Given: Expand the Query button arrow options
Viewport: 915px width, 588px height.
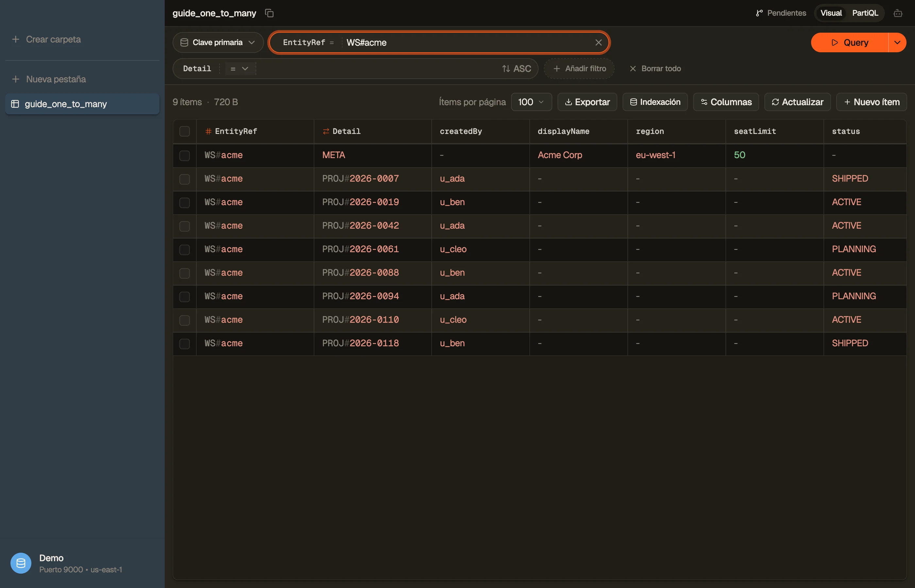Looking at the screenshot, I should [897, 42].
